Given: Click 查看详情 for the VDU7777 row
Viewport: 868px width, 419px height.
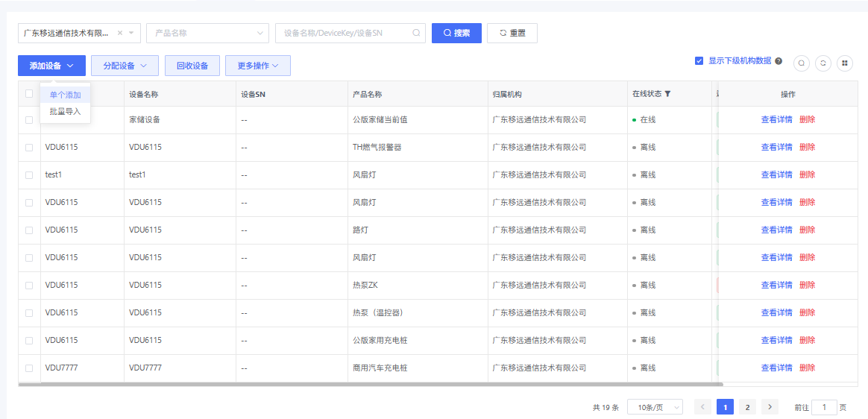Looking at the screenshot, I should (776, 368).
